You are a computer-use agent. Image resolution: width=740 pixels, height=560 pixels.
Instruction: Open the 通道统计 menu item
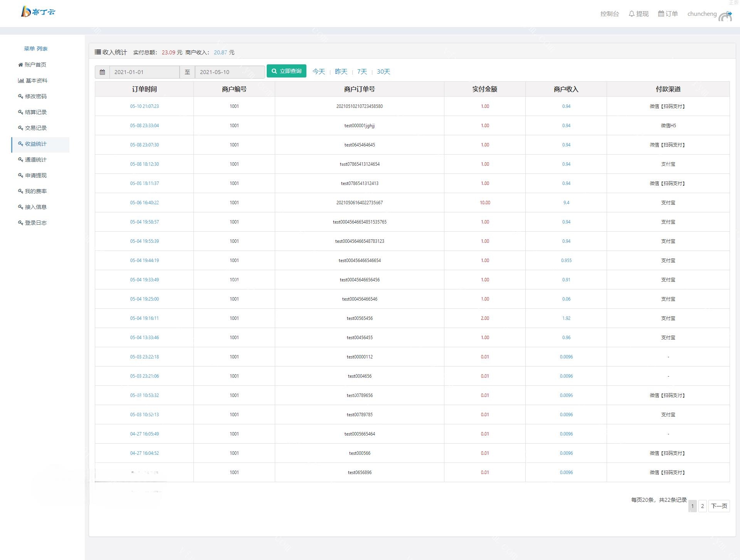coord(32,160)
